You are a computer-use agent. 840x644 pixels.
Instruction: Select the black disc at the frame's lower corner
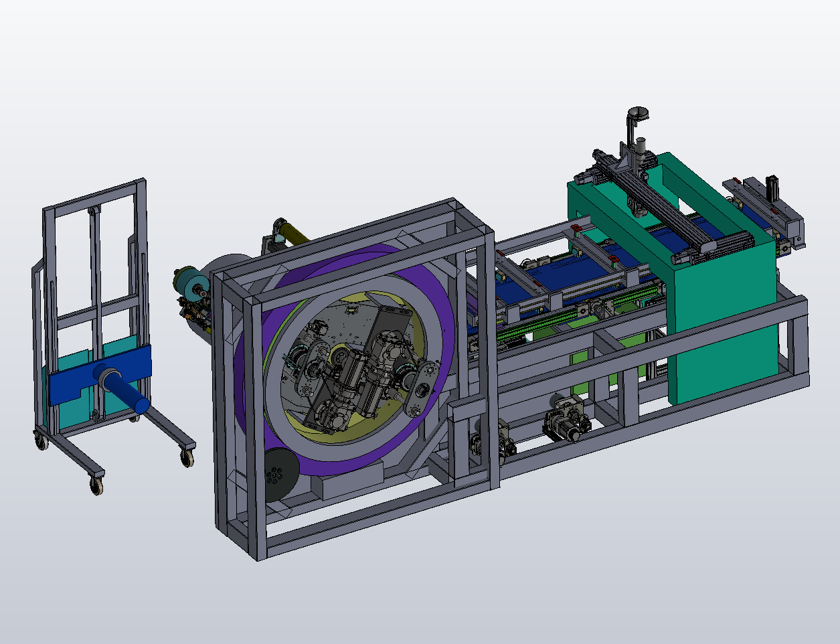(282, 473)
